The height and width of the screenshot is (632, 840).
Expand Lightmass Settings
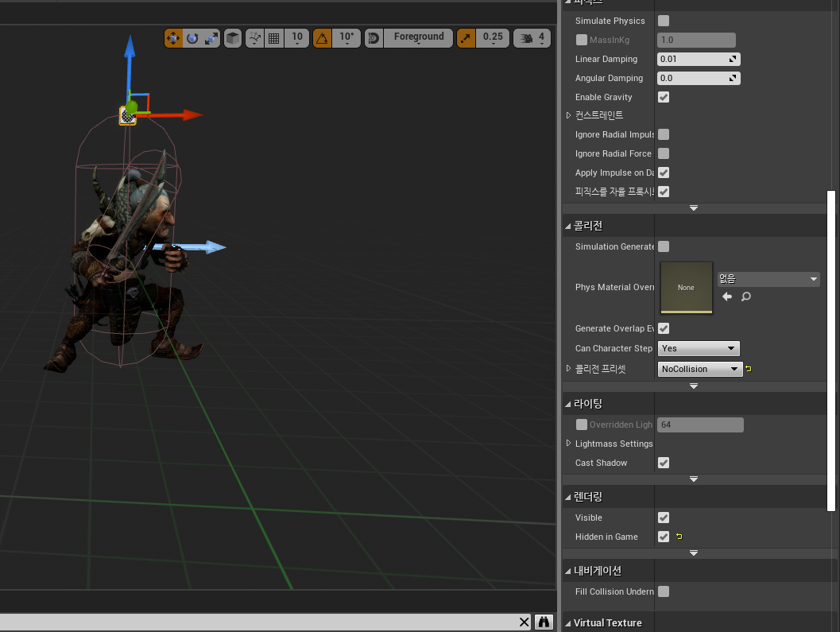(x=568, y=444)
